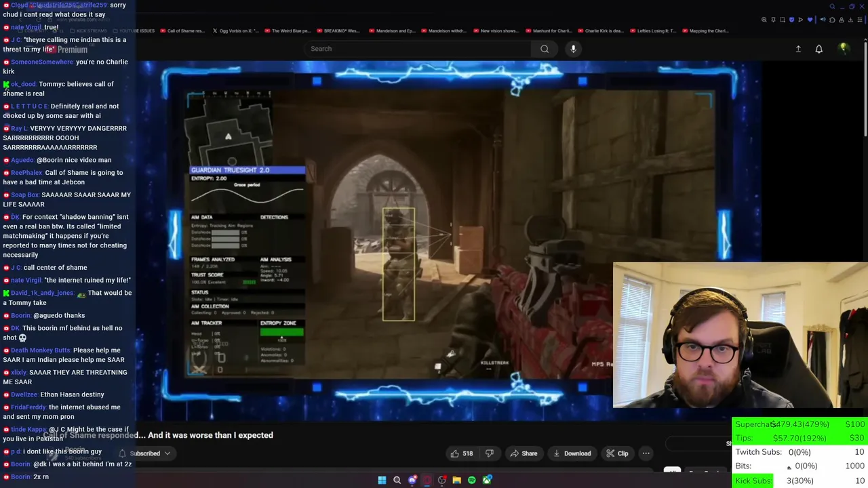Open the purple chat app taskbar icon

point(412,480)
